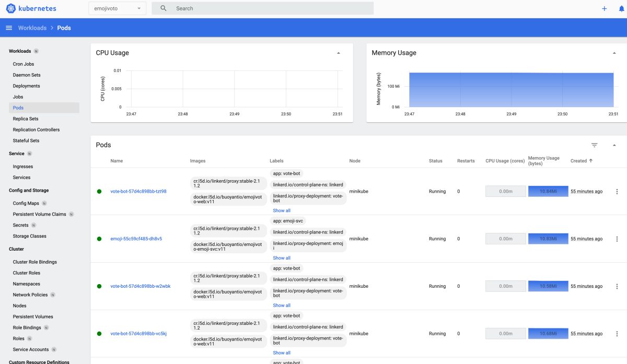Open pod vote-bot-57d4c898bb-tzt98

click(x=138, y=192)
